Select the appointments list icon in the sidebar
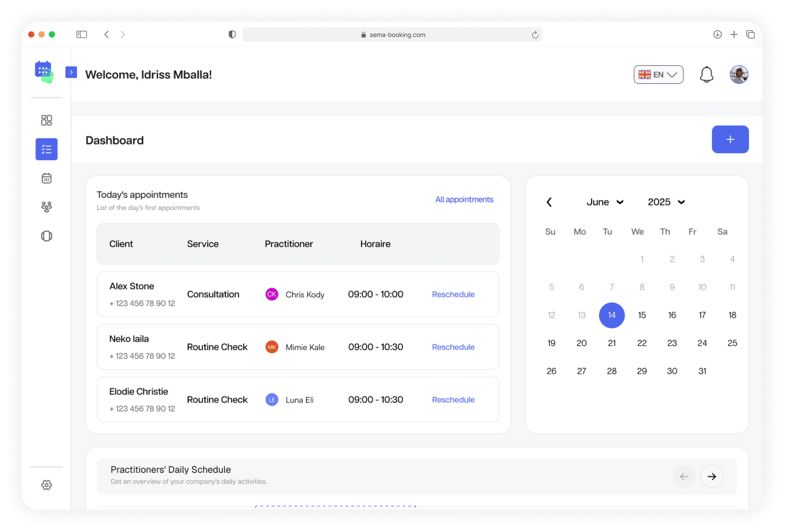Viewport: 785px width, 532px height. point(46,149)
